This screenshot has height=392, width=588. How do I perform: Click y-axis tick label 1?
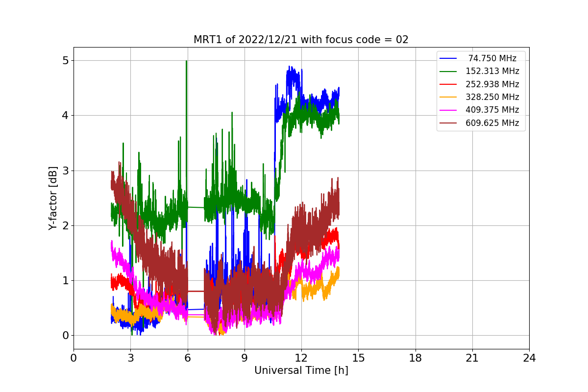click(x=65, y=280)
